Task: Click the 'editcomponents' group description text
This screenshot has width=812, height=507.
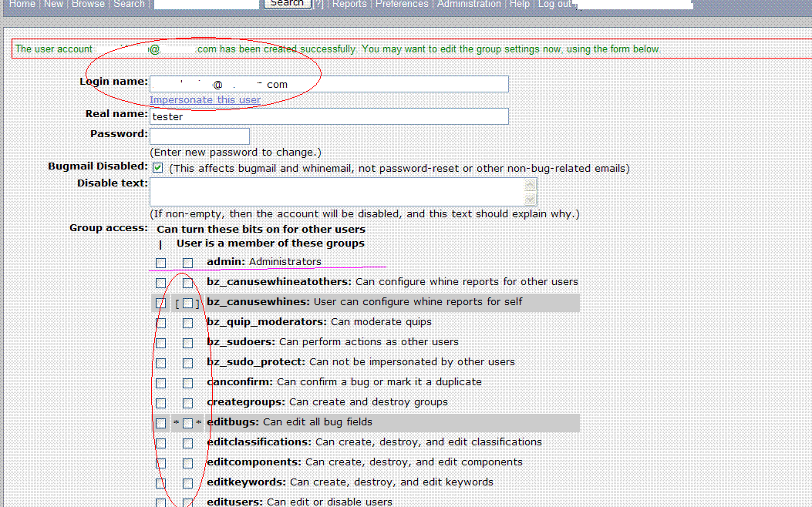Action: (x=365, y=462)
